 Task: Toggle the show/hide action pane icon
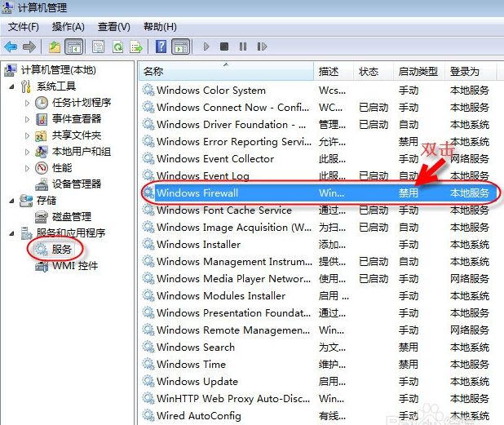181,47
